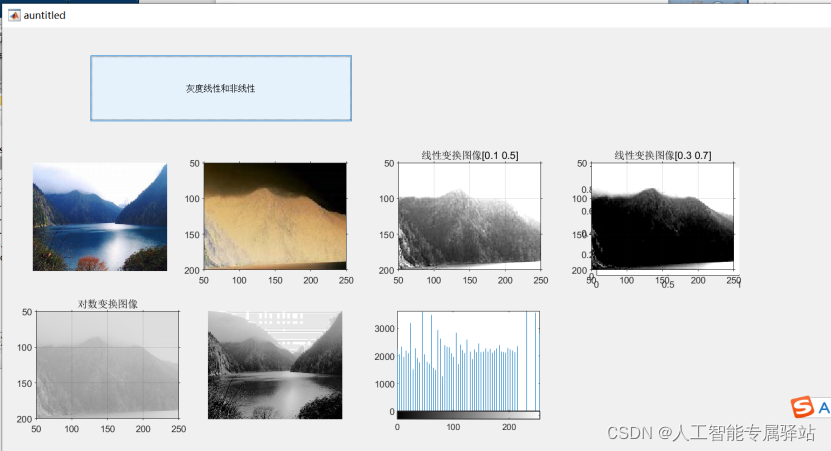Select the grayscale lake photo
Viewport: 831px width, 451px height.
tap(275, 365)
